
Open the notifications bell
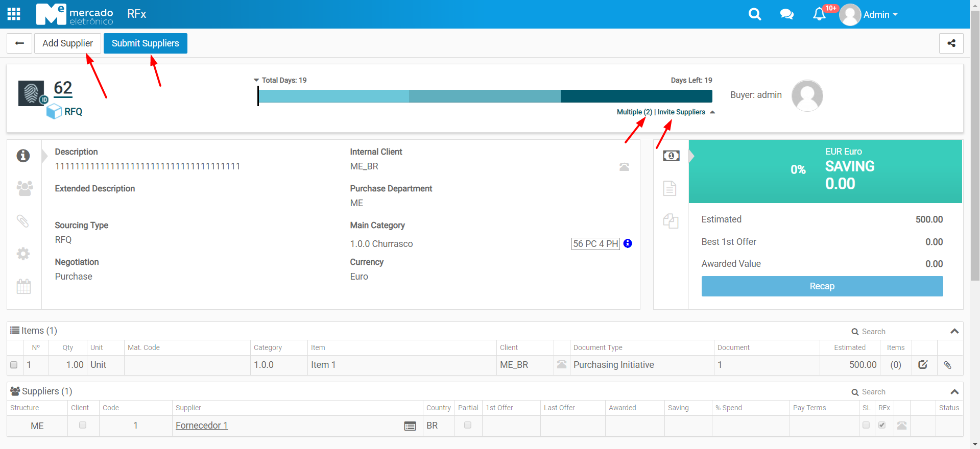(819, 14)
